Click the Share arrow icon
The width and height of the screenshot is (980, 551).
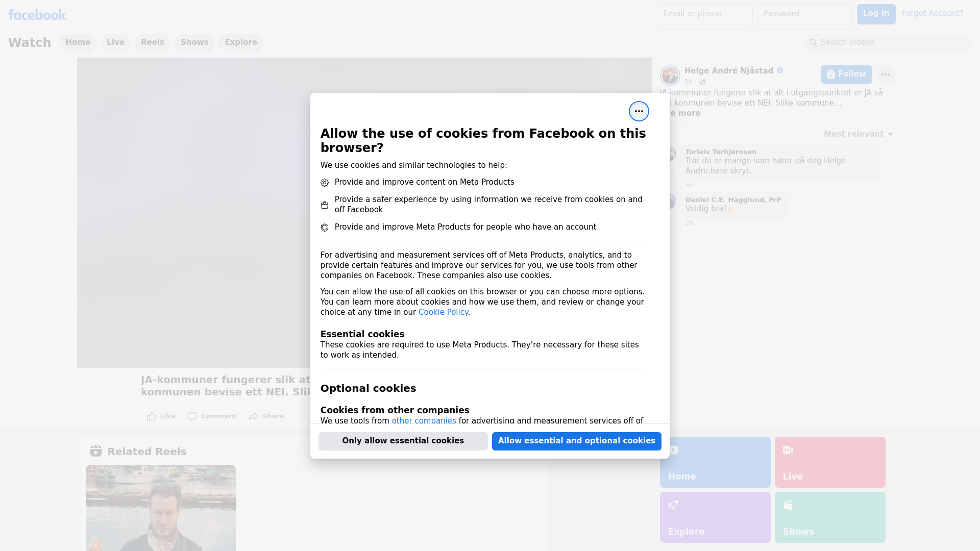254,416
